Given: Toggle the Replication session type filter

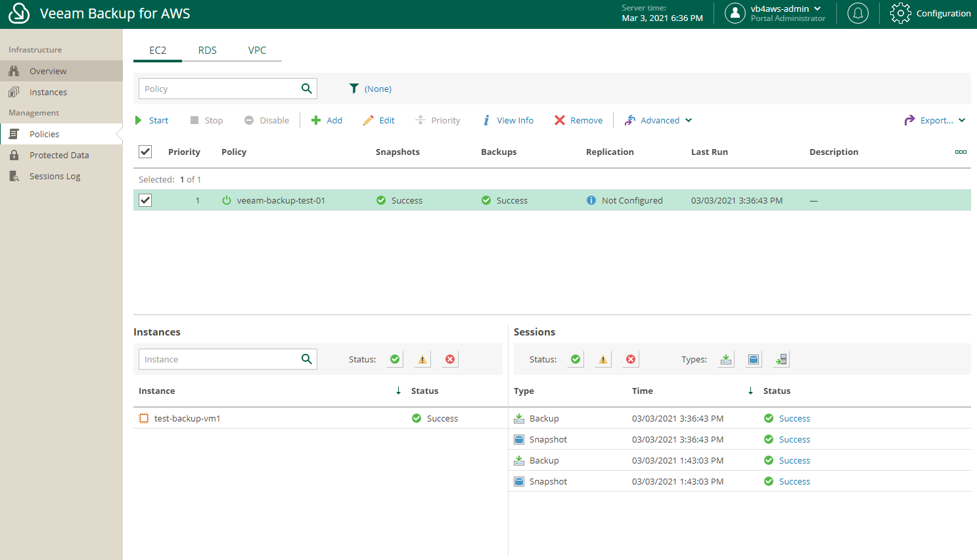Looking at the screenshot, I should tap(781, 359).
